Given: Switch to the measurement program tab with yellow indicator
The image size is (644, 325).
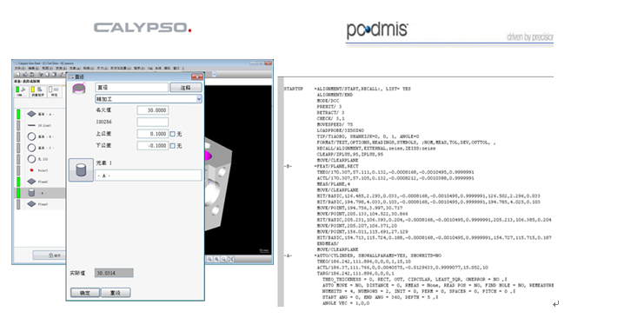Looking at the screenshot, I should (x=37, y=91).
